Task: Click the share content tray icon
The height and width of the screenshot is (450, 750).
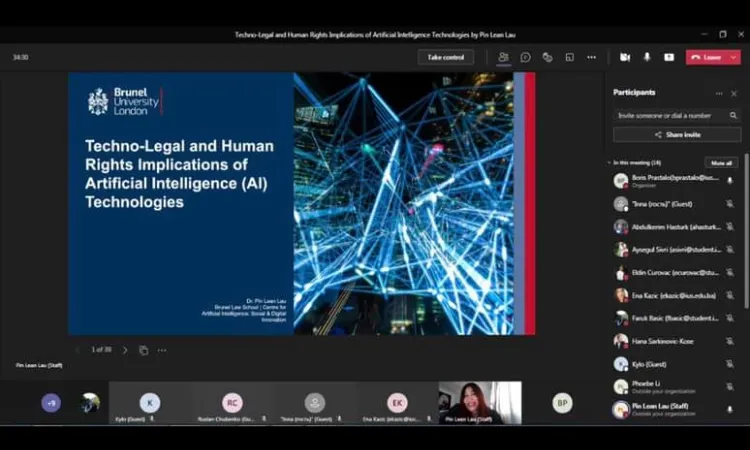Action: pyautogui.click(x=669, y=57)
